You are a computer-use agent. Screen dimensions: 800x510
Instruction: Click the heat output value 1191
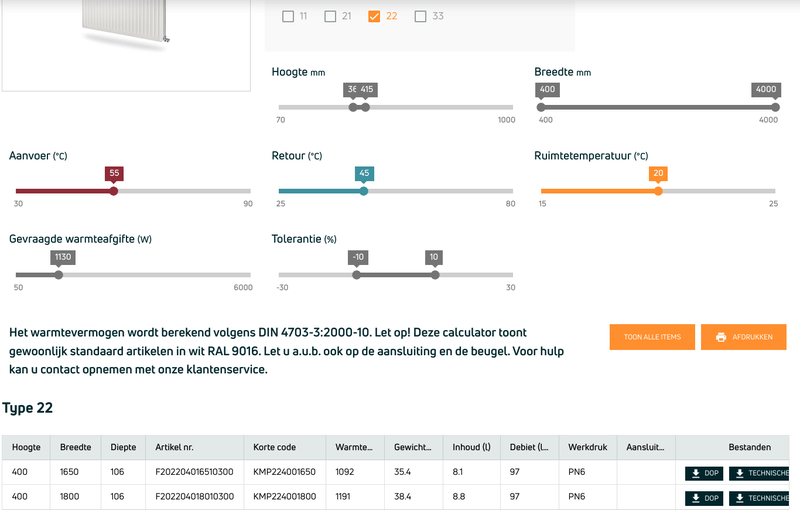click(x=343, y=496)
